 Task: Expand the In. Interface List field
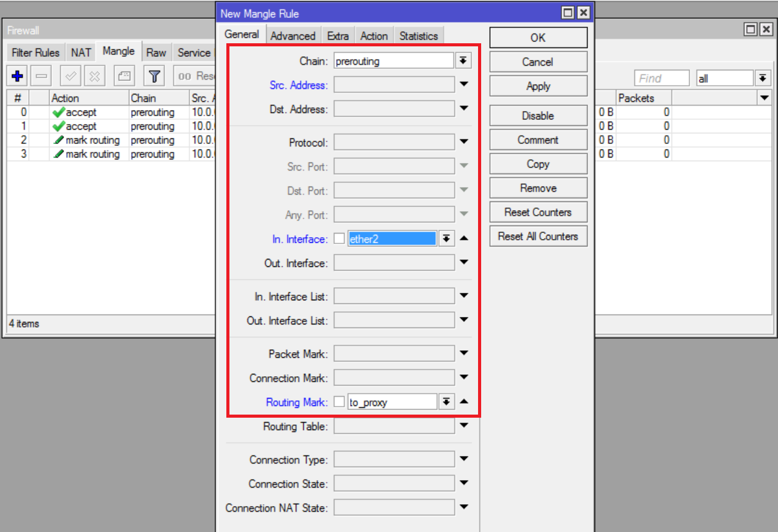(464, 296)
